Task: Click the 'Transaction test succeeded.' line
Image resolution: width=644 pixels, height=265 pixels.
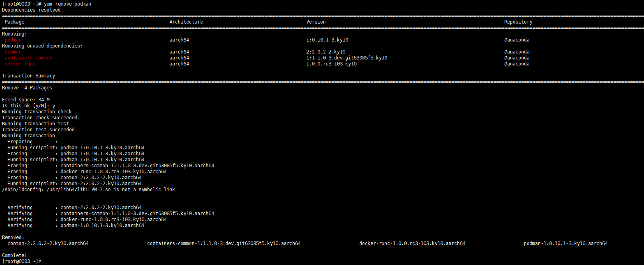Action: [39, 130]
